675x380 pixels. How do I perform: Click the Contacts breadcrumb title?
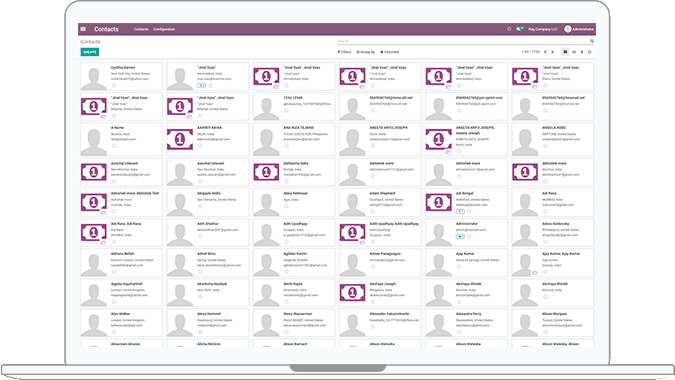tap(90, 42)
